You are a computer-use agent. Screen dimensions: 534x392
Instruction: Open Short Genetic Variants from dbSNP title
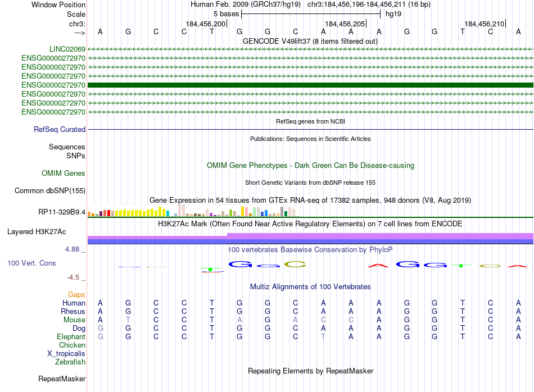click(x=310, y=183)
